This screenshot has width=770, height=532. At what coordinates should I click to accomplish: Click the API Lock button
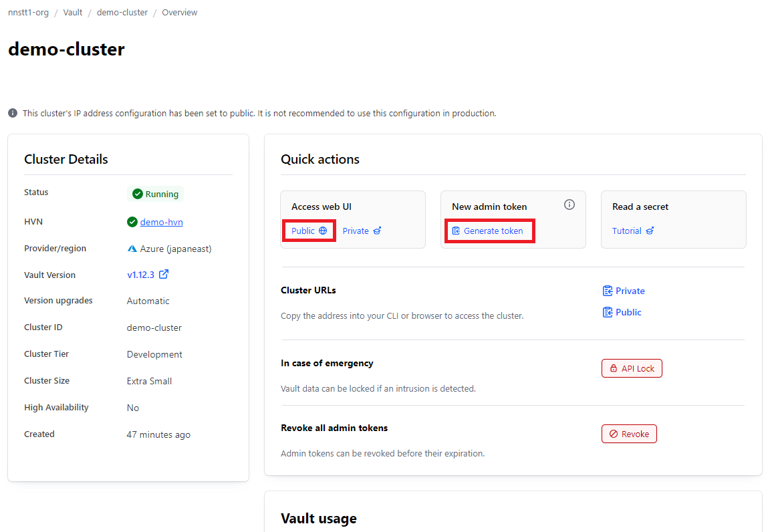[632, 368]
